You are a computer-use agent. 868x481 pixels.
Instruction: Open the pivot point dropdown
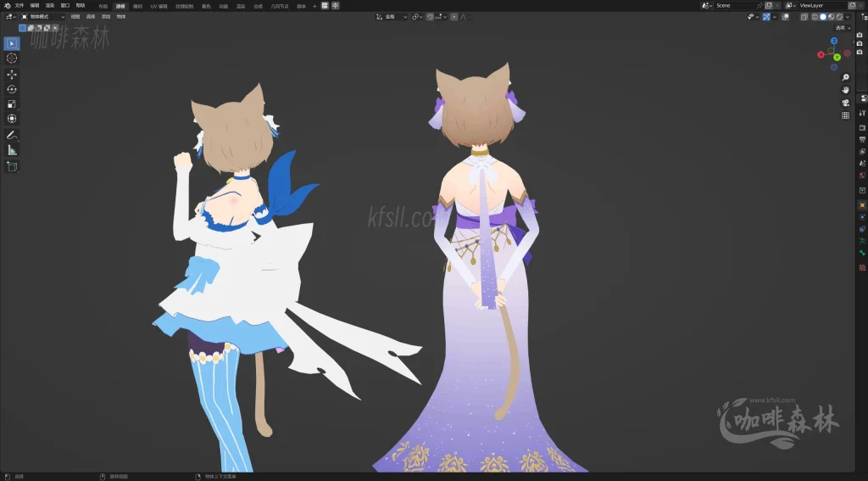click(x=417, y=17)
